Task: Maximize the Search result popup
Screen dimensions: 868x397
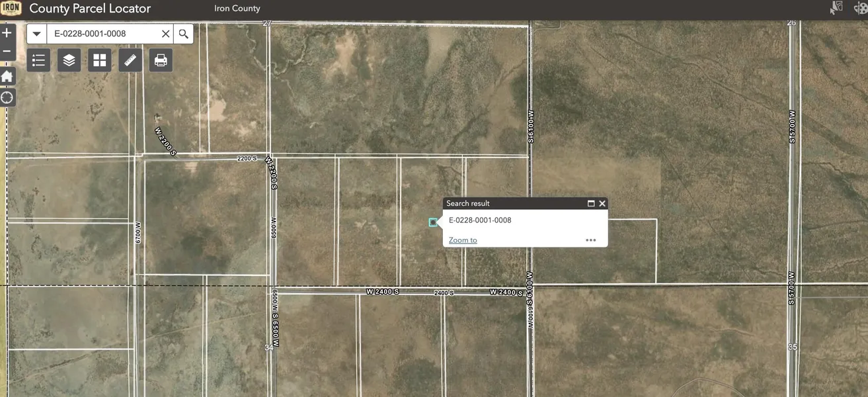Action: pyautogui.click(x=591, y=204)
